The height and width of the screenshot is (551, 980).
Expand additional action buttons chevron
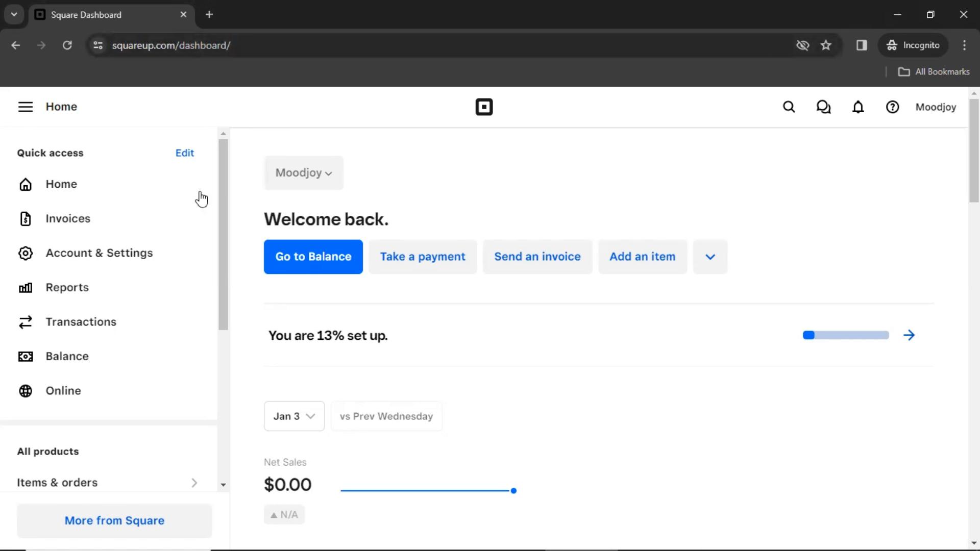click(x=710, y=256)
